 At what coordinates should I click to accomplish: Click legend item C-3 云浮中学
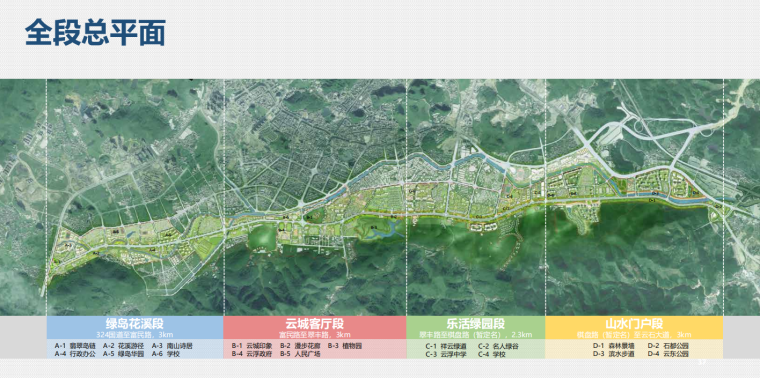pyautogui.click(x=446, y=354)
